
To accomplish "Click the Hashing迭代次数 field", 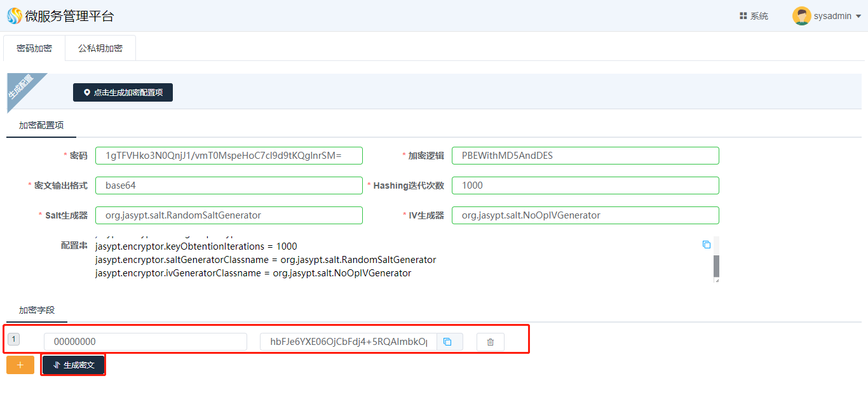I will [x=585, y=185].
